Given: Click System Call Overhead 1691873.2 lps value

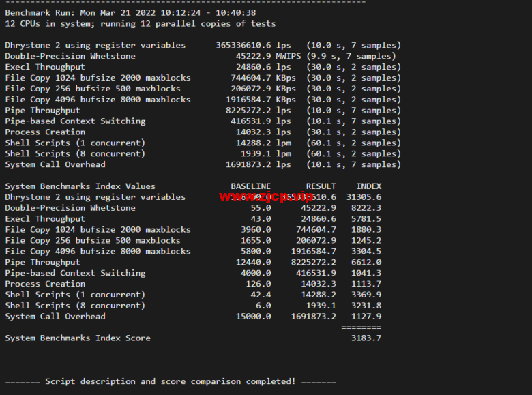Looking at the screenshot, I should pyautogui.click(x=258, y=165).
